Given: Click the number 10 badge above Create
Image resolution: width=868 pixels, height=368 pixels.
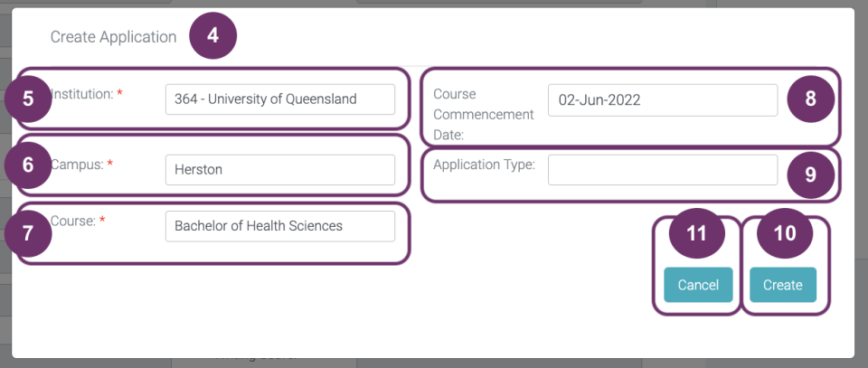Looking at the screenshot, I should tap(785, 232).
